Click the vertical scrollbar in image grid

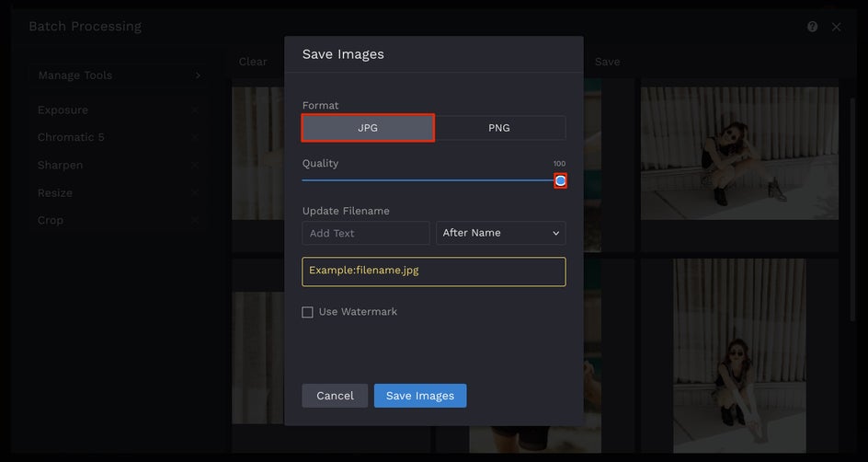pyautogui.click(x=852, y=210)
